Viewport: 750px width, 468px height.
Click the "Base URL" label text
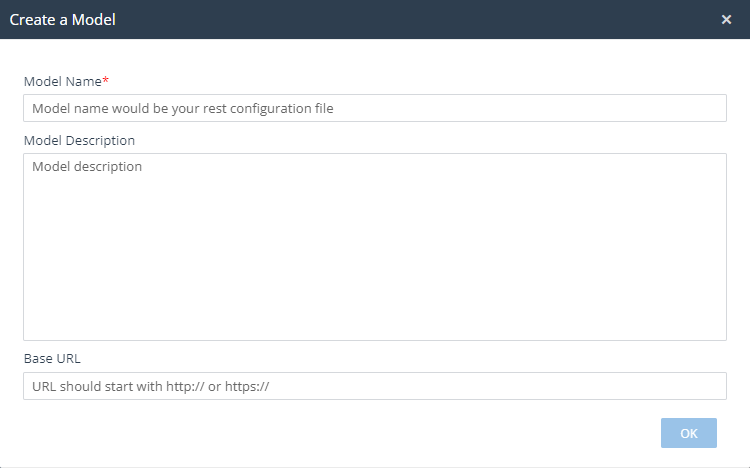[51, 357]
